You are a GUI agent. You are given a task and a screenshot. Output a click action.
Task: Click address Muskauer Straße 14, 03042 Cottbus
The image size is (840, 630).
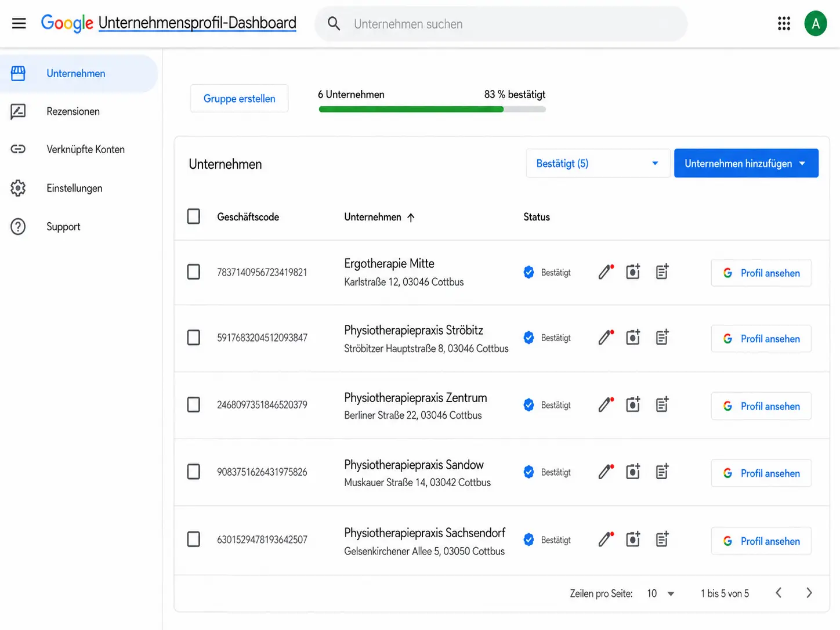click(x=417, y=483)
